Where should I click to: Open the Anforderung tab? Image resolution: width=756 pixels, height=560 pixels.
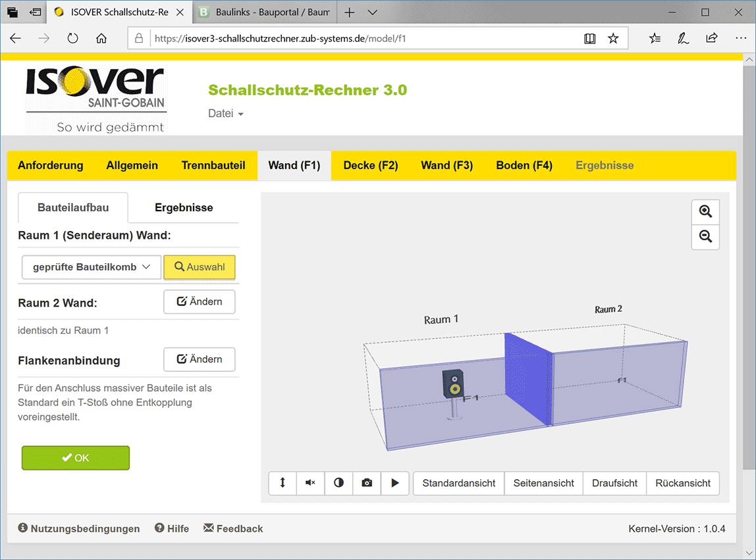pos(51,165)
